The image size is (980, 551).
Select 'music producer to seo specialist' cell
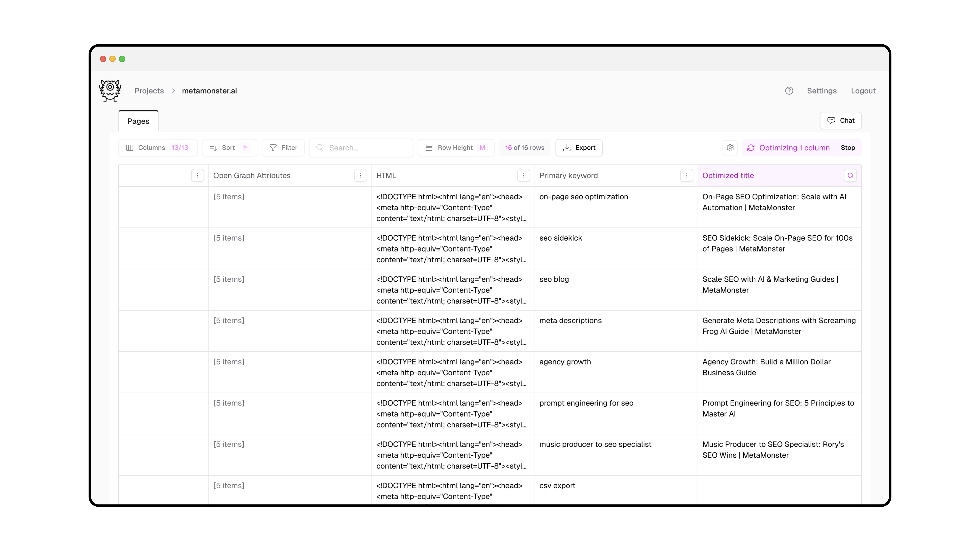pyautogui.click(x=616, y=455)
